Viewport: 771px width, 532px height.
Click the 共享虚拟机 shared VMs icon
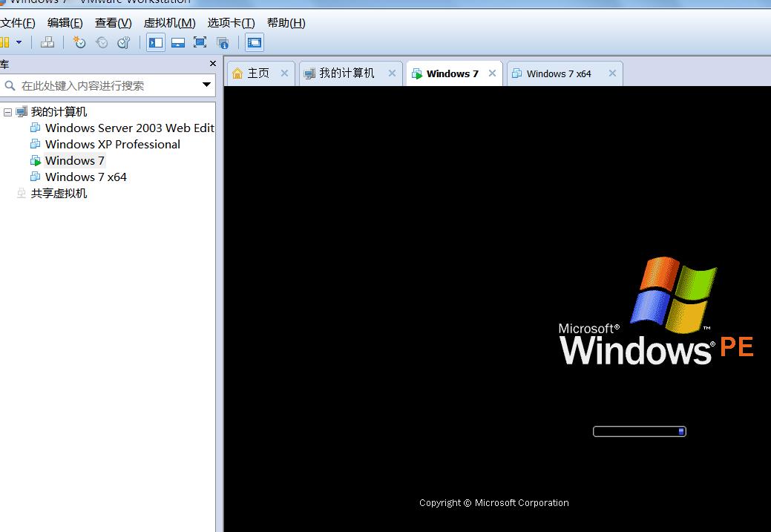(21, 193)
